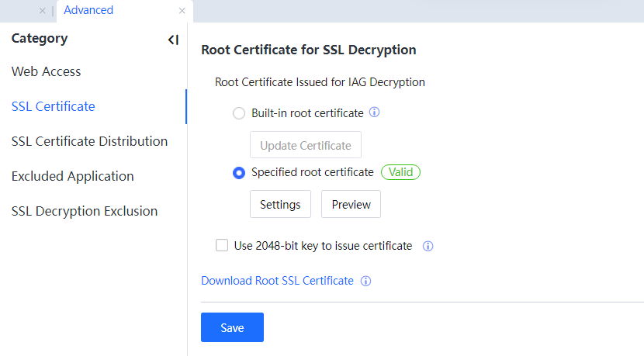The height and width of the screenshot is (356, 644).
Task: Save the SSL certificate configuration
Action: pos(232,327)
